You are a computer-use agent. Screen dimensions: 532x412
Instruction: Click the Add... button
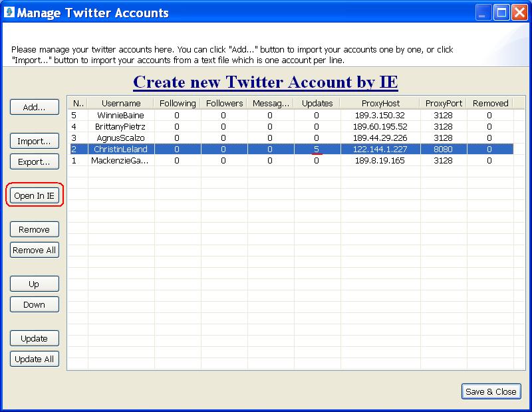tap(35, 107)
